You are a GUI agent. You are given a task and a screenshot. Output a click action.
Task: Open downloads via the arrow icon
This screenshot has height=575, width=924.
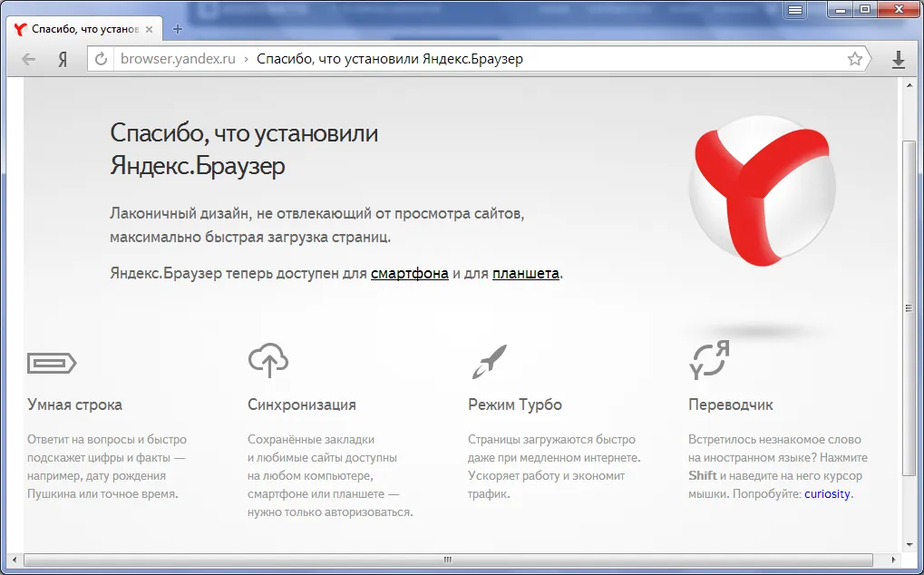click(x=898, y=60)
